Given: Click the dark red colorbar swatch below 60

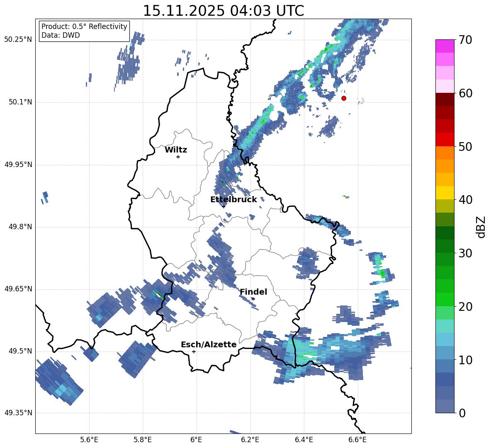Looking at the screenshot, I should click(x=445, y=99).
